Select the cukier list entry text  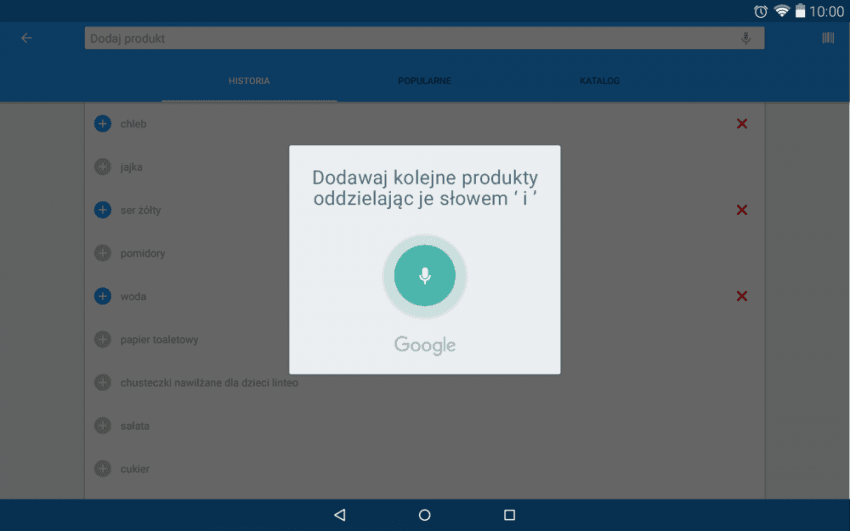tap(135, 469)
